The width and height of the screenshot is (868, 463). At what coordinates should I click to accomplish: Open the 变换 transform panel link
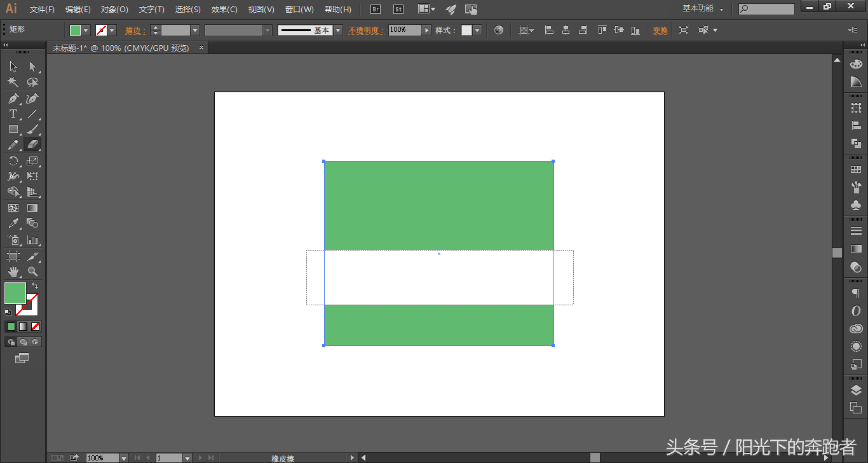(660, 31)
